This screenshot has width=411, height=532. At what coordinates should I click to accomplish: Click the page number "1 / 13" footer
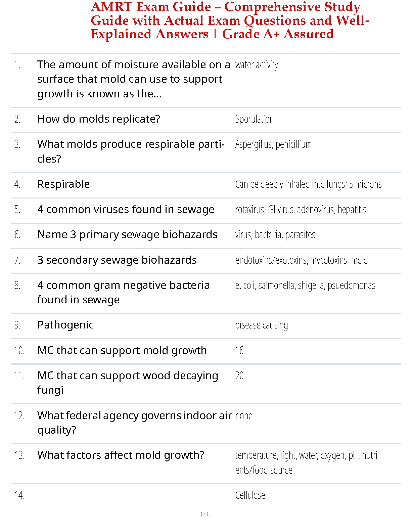(x=205, y=514)
